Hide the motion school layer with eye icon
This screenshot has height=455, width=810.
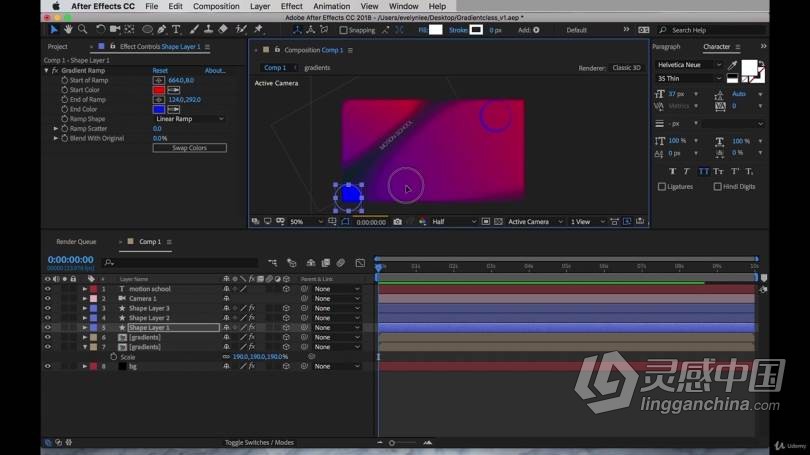pyautogui.click(x=47, y=289)
